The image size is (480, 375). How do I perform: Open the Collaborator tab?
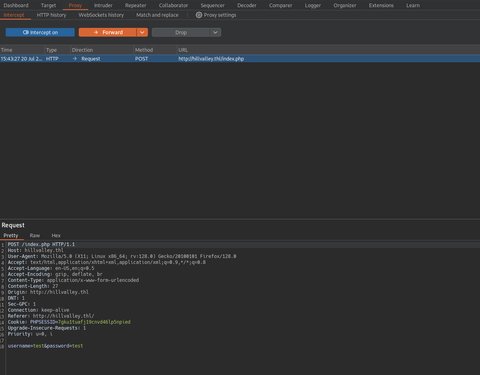tap(173, 5)
